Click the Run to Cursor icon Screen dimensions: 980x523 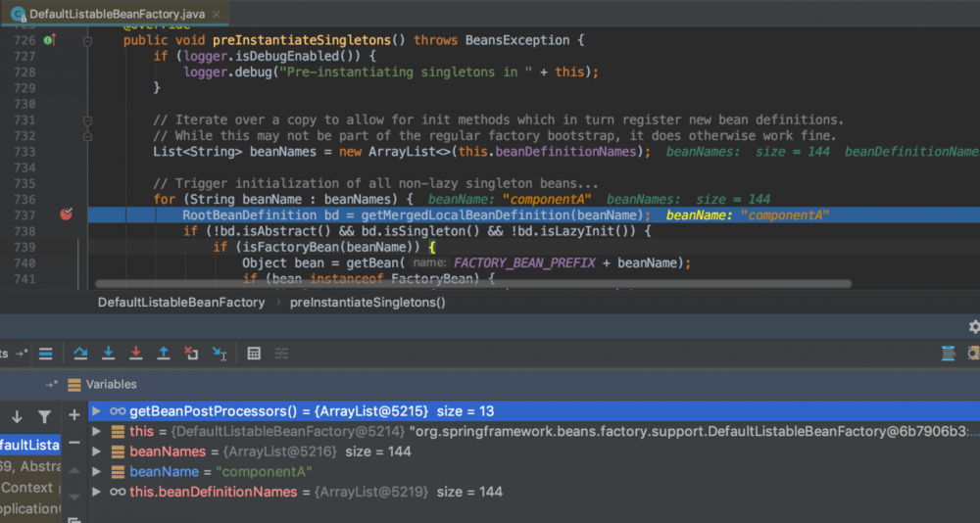pyautogui.click(x=220, y=353)
